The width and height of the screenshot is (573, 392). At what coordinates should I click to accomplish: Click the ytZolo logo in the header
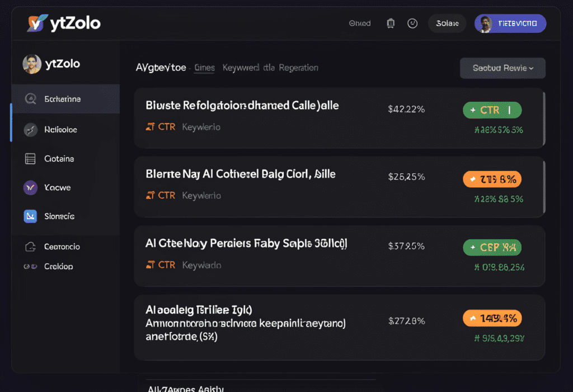tap(63, 23)
